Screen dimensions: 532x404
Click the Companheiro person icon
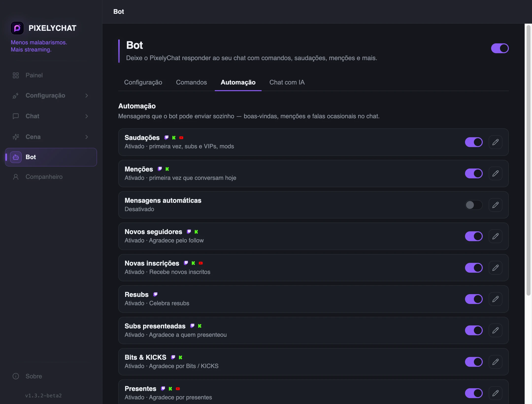click(16, 177)
